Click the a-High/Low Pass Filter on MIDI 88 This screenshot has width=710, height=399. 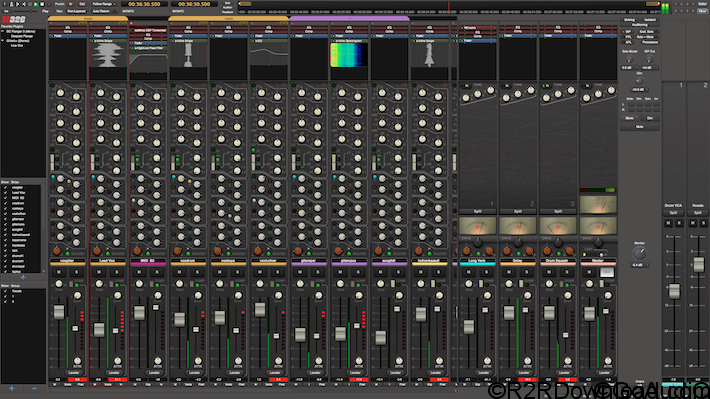click(149, 48)
